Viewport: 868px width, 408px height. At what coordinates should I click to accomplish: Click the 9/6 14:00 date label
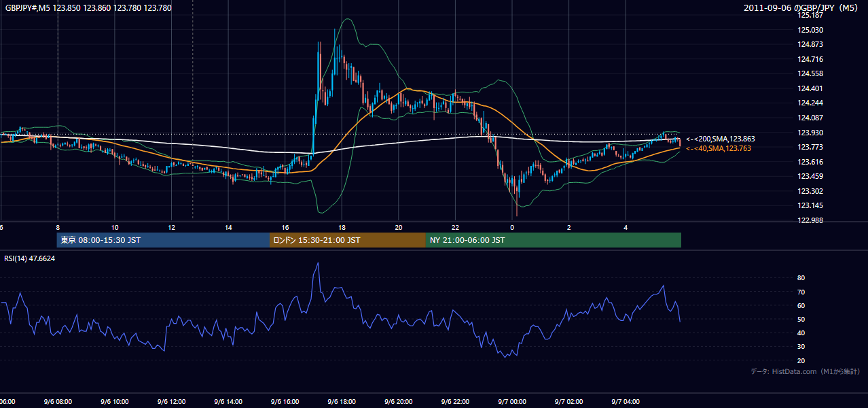[228, 402]
